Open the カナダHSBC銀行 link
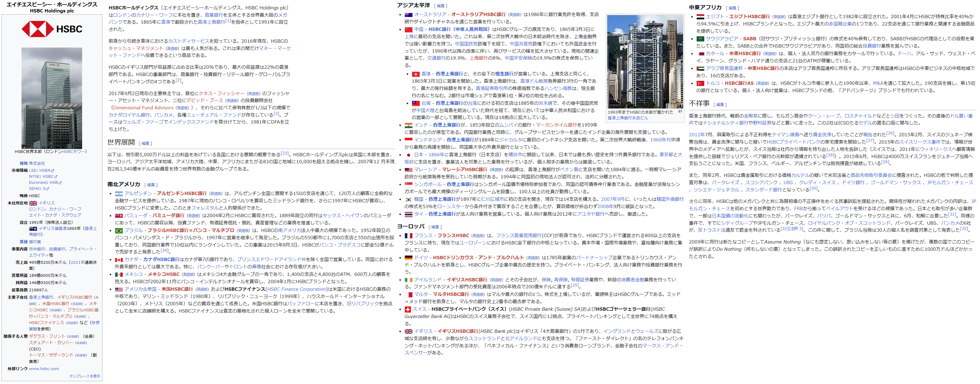 161,260
